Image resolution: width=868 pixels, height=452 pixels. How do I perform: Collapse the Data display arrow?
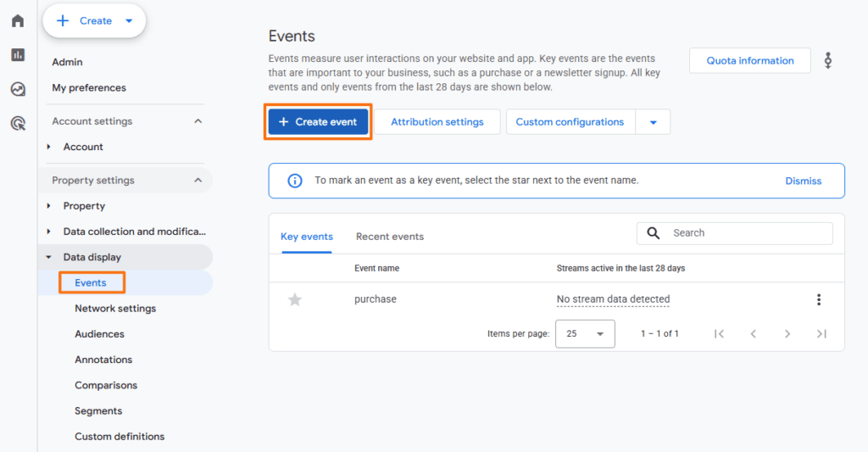click(48, 257)
